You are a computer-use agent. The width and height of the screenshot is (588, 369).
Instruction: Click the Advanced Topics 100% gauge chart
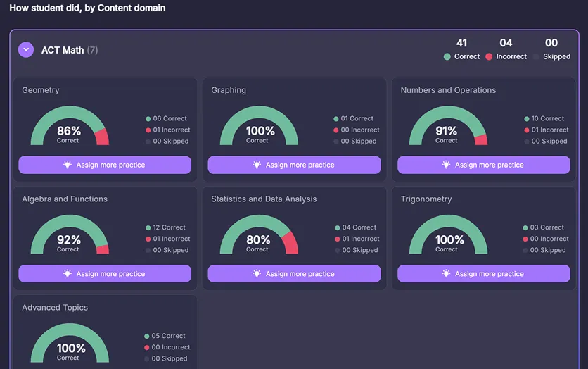pos(70,343)
